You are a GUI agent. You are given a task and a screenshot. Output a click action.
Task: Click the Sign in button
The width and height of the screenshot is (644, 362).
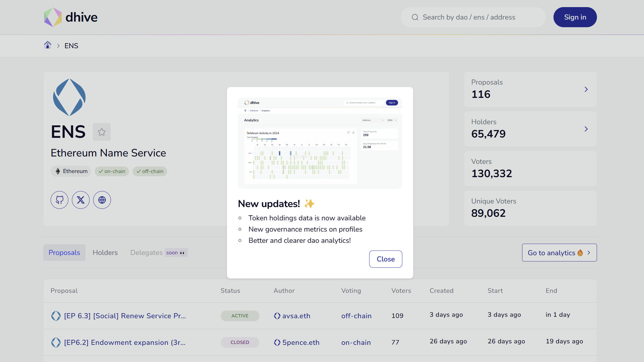[x=575, y=17]
